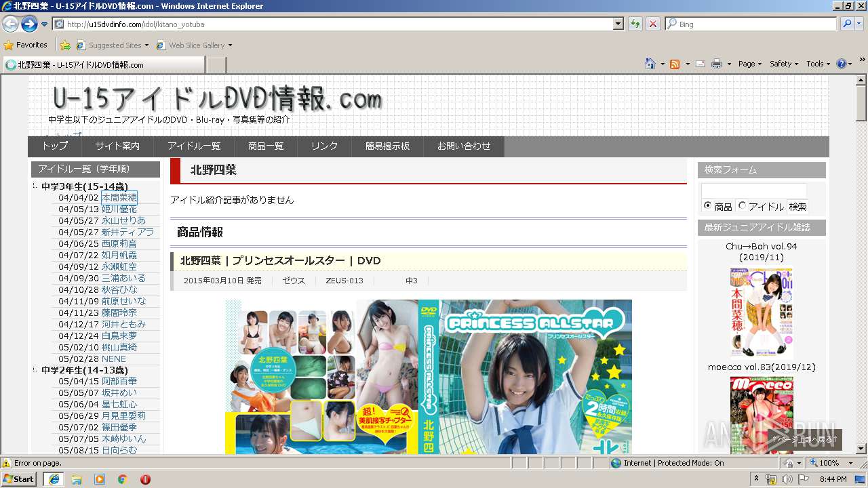Click the browser Forward button
This screenshot has width=868, height=488.
tap(29, 24)
